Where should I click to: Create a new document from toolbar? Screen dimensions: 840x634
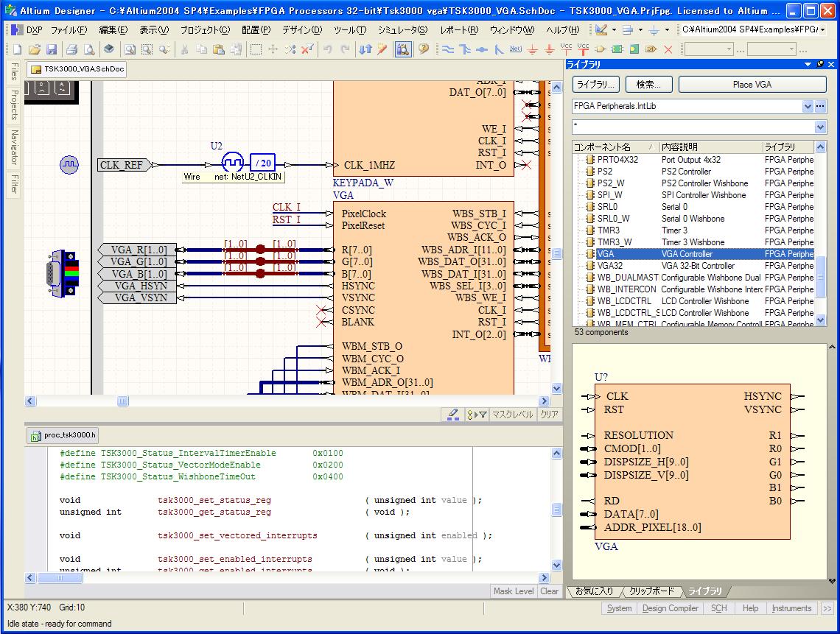coord(17,50)
